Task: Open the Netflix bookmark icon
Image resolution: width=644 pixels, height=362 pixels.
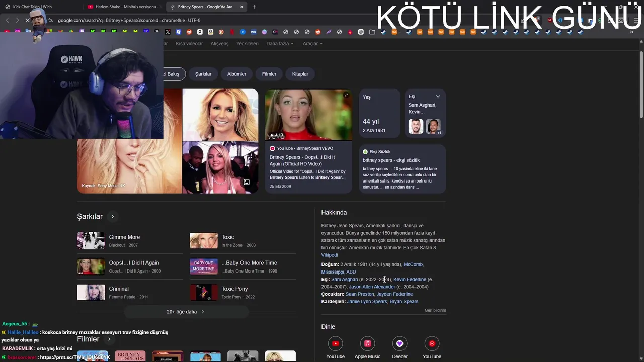Action: pos(232,32)
